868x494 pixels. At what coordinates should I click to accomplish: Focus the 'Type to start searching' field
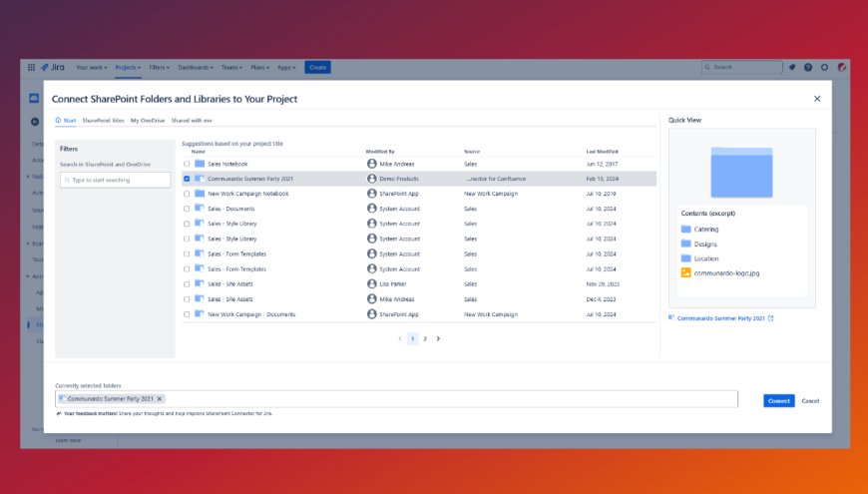click(115, 181)
